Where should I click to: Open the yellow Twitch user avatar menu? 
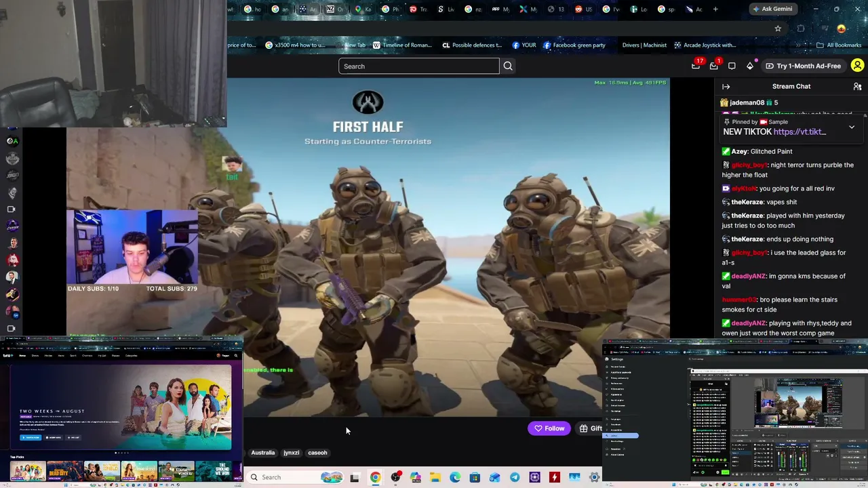(x=857, y=66)
